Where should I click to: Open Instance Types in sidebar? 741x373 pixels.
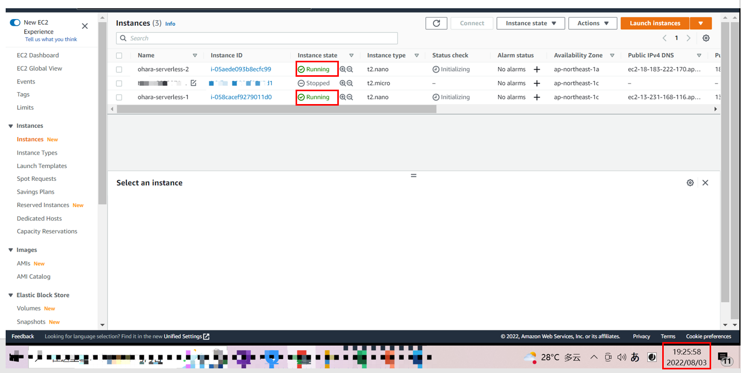tap(37, 153)
